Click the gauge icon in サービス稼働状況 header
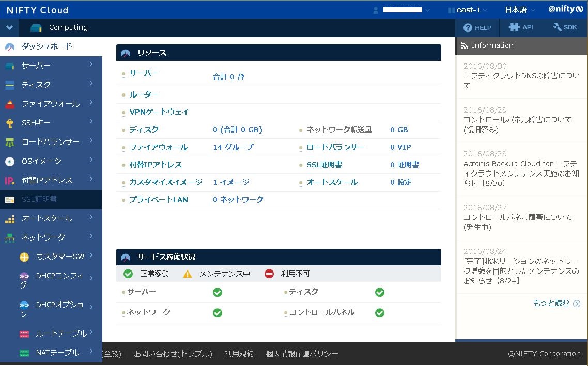Screen dimensions: 588x366 tap(126, 258)
